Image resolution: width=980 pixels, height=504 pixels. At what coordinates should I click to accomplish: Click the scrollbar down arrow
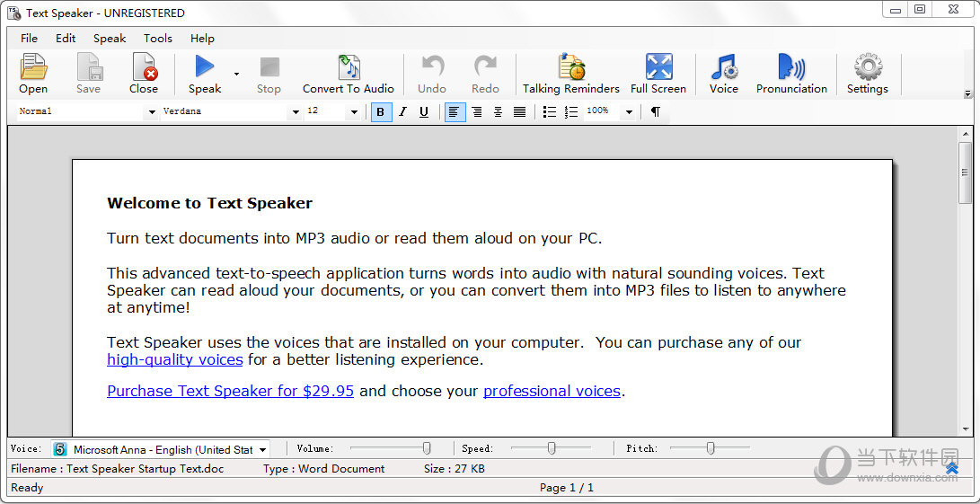coord(966,429)
